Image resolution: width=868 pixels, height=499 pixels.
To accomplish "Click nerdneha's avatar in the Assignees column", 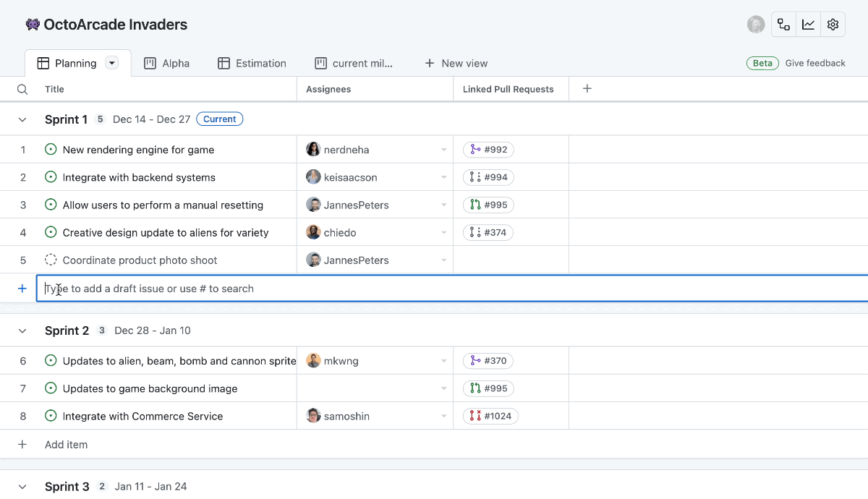I will [313, 149].
